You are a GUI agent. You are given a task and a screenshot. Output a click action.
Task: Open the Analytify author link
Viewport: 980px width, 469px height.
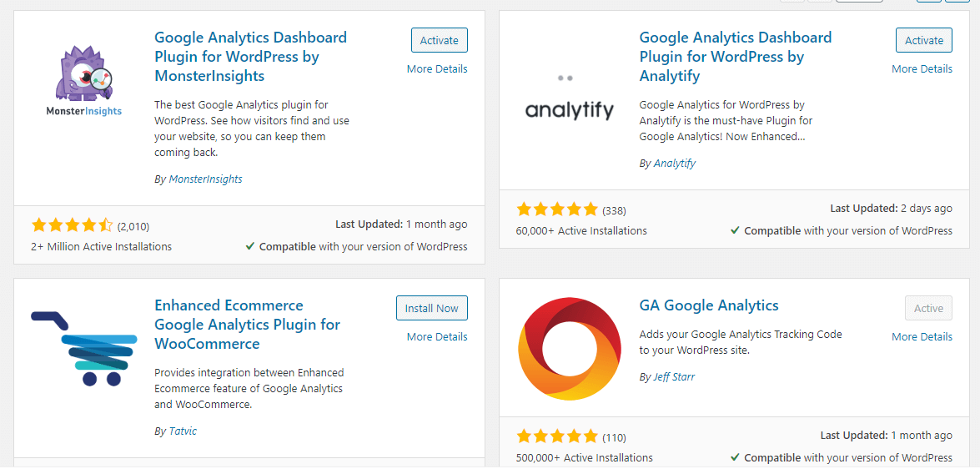pos(675,164)
